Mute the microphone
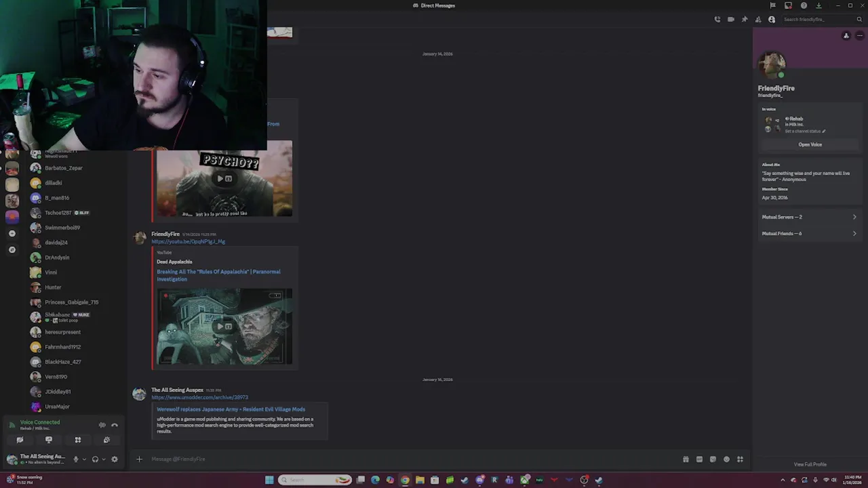This screenshot has width=868, height=488. [x=76, y=459]
